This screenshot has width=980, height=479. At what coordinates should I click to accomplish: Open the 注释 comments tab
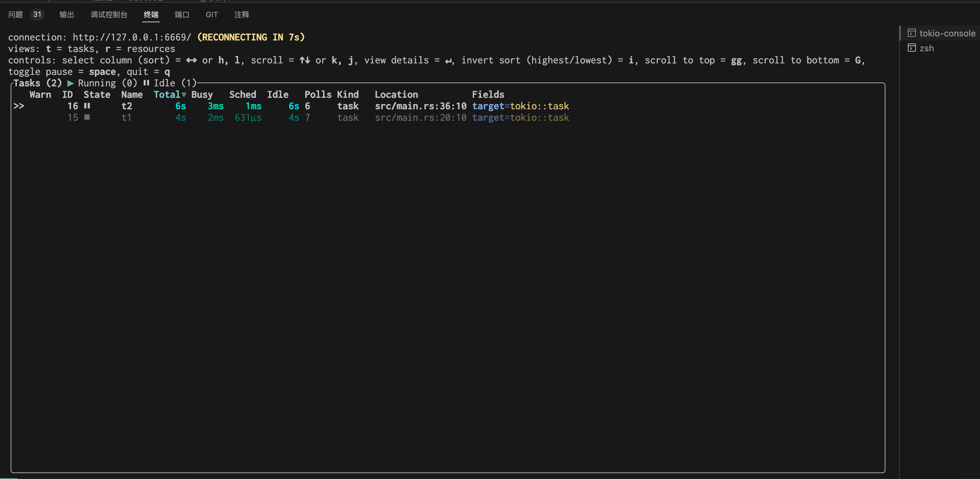241,15
